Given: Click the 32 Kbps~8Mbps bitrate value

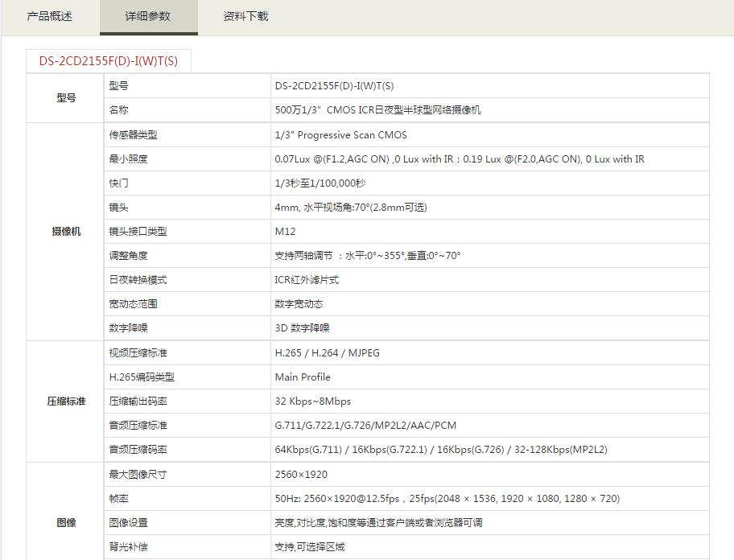Looking at the screenshot, I should pyautogui.click(x=312, y=401).
